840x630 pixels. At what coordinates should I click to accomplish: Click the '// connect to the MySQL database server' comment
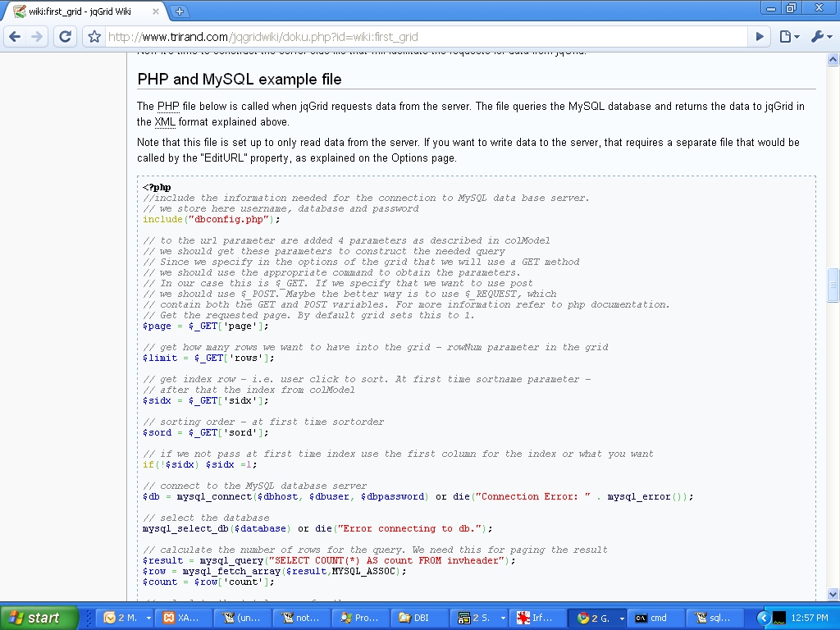(x=254, y=486)
